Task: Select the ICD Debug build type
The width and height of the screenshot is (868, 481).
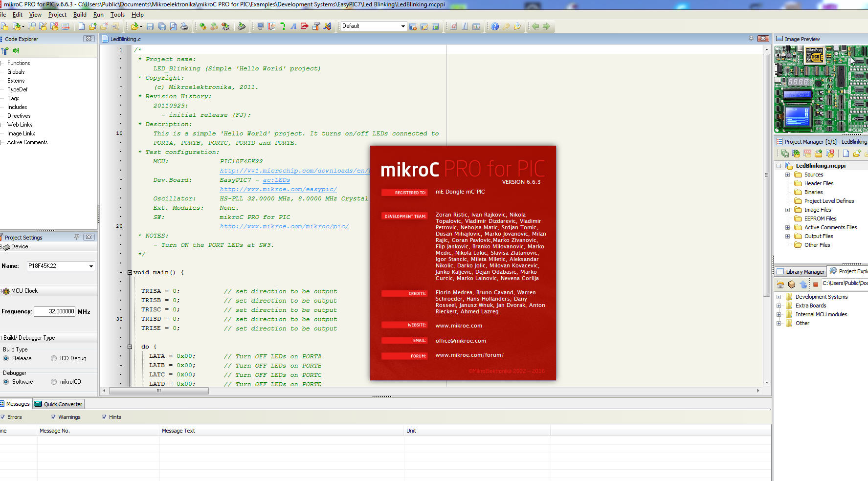Action: [x=54, y=358]
